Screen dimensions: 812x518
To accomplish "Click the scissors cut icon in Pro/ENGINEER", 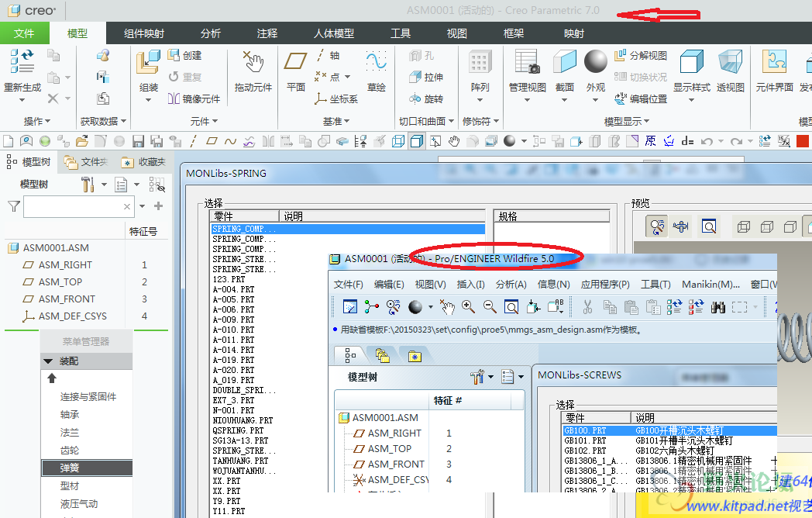I will (x=587, y=307).
